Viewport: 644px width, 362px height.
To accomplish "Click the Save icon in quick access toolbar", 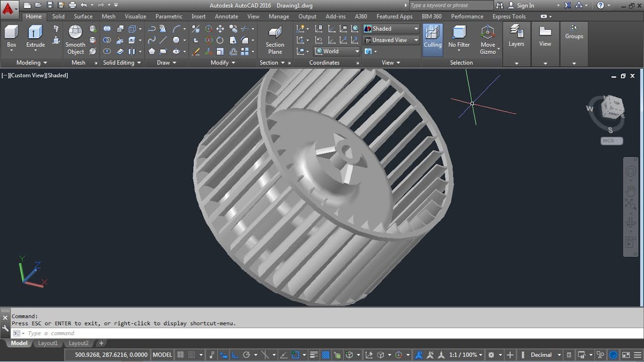I will (50, 5).
